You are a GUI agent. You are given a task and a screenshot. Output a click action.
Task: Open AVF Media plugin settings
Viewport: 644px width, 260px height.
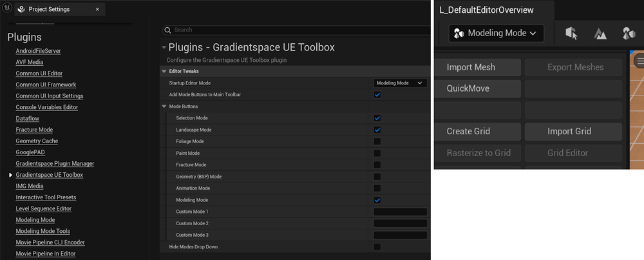coord(30,62)
